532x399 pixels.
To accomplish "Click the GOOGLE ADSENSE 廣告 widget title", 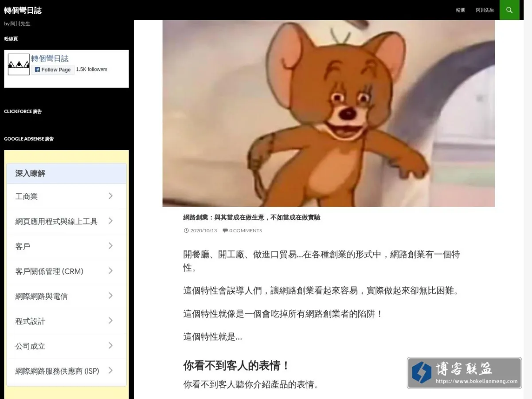I will click(x=29, y=139).
